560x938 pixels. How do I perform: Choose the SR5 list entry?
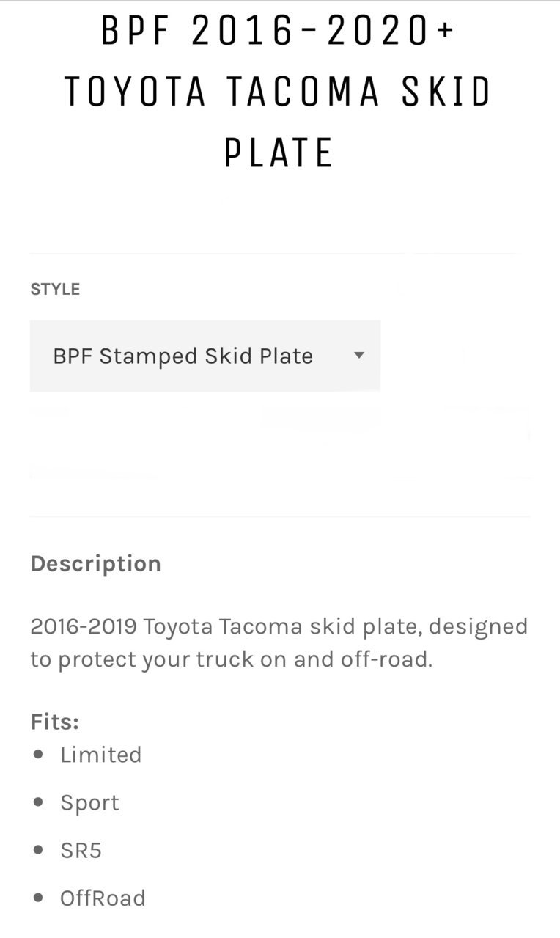81,851
